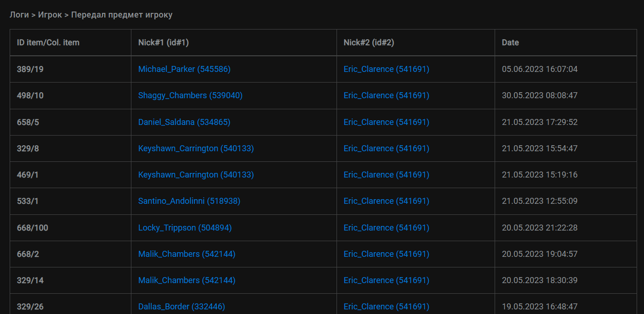Viewport: 644px width, 314px height.
Task: Click the Nick#2 (id#2) column header
Action: click(368, 42)
